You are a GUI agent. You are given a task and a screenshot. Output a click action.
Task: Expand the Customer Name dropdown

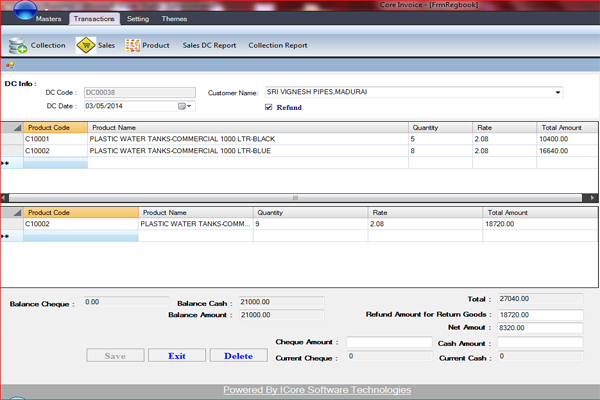click(557, 92)
